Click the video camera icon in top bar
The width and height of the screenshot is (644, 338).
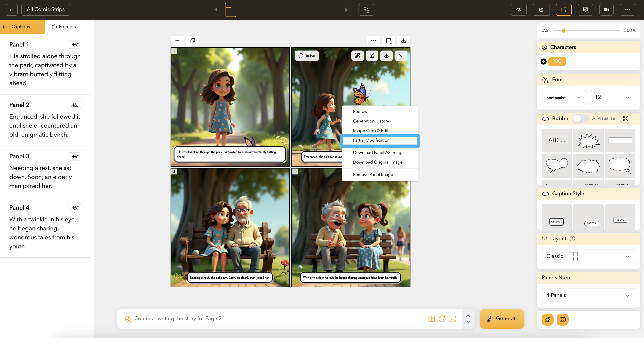click(x=606, y=10)
